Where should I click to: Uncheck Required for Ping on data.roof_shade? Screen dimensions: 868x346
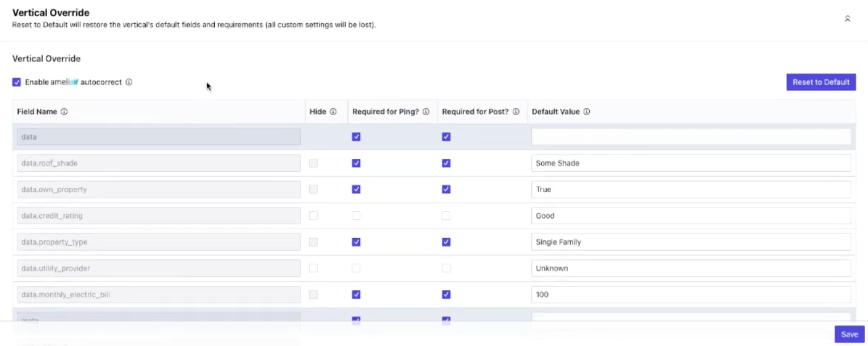356,163
